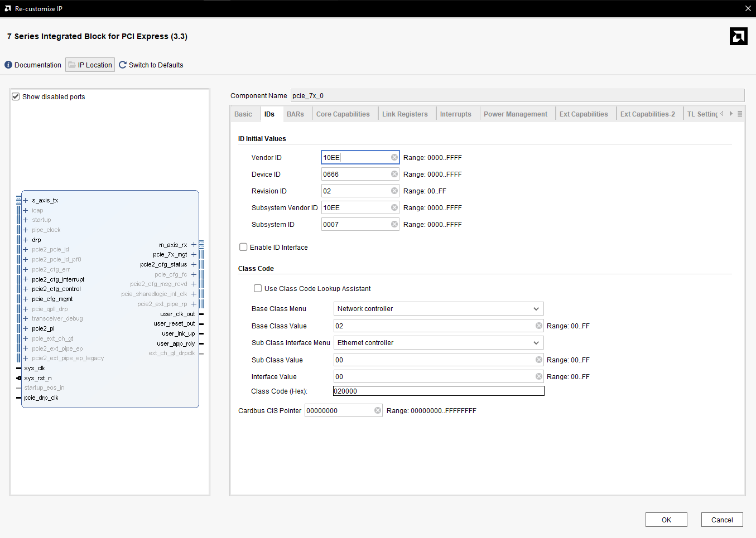
Task: Clear the Device ID field using clear icon
Action: (394, 175)
